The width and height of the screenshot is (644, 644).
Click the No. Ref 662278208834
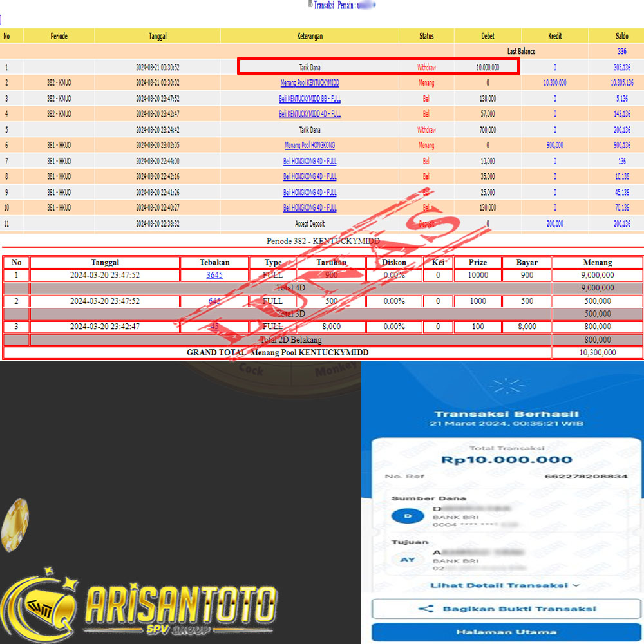586,477
